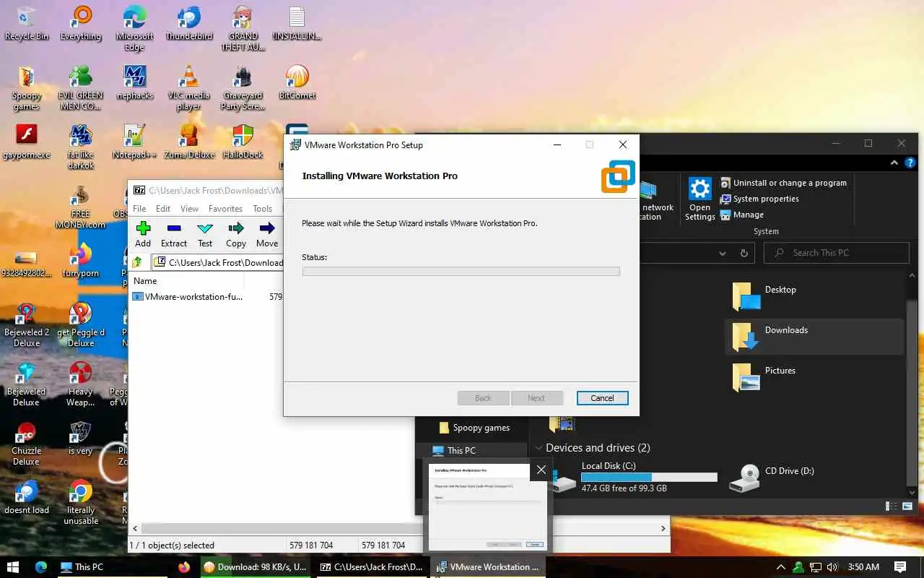Select the Zuma Deluxe desktop icon
924x578 pixels.
[x=189, y=142]
